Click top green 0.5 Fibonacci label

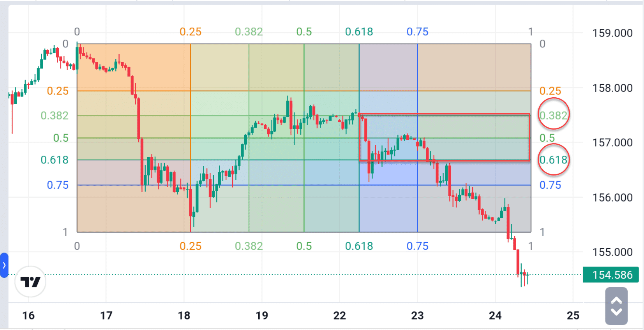[x=304, y=32]
